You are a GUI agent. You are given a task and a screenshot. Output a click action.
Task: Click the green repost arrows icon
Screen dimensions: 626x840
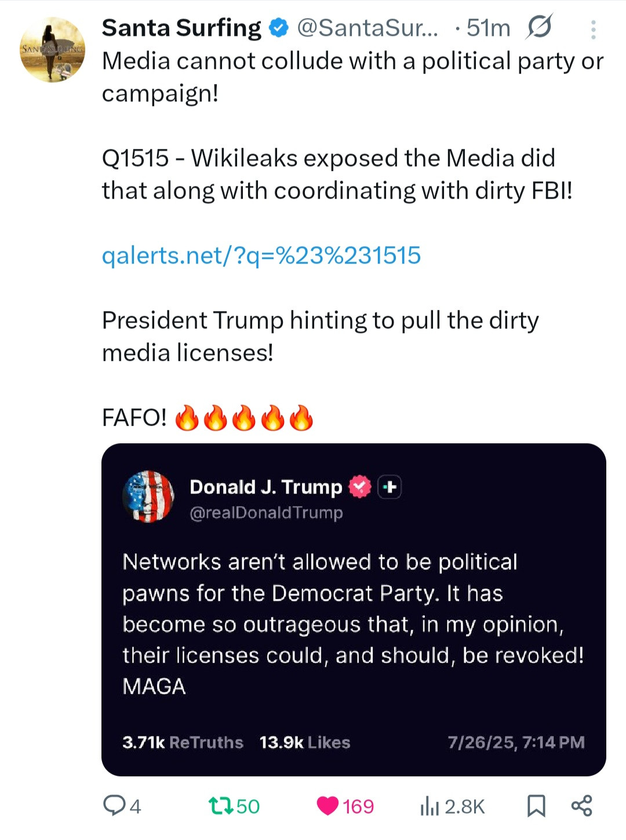(221, 806)
